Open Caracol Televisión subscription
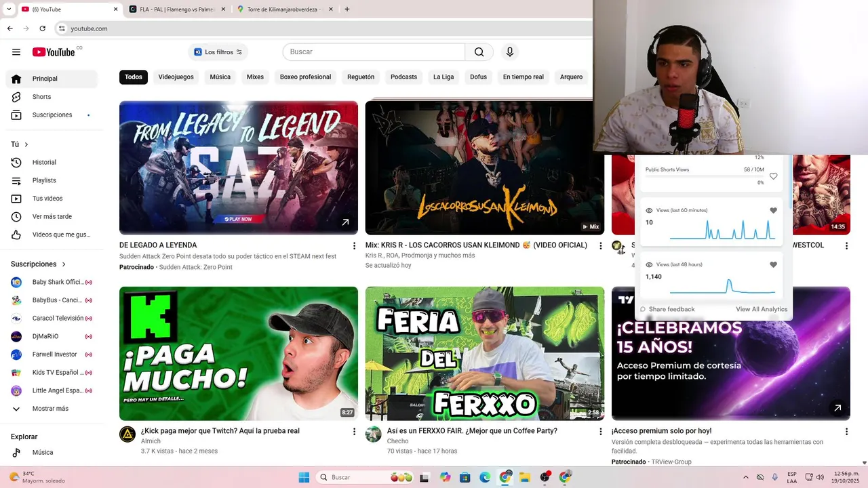 coord(52,319)
